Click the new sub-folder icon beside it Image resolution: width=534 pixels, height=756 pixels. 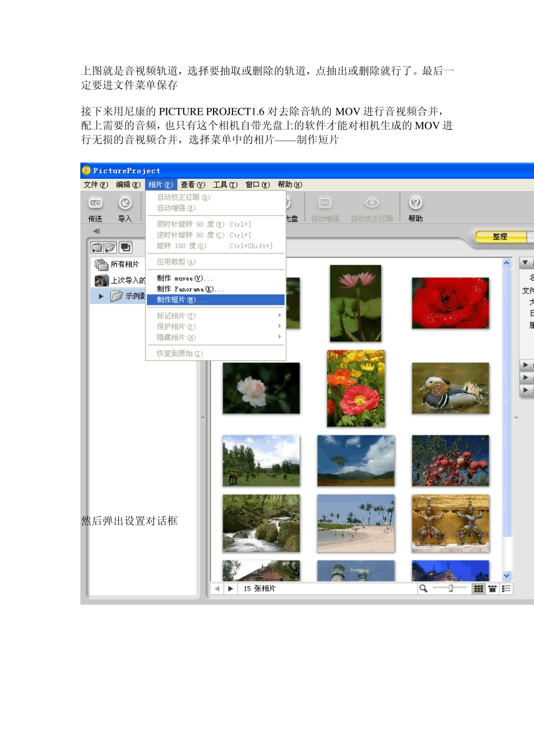pyautogui.click(x=110, y=247)
